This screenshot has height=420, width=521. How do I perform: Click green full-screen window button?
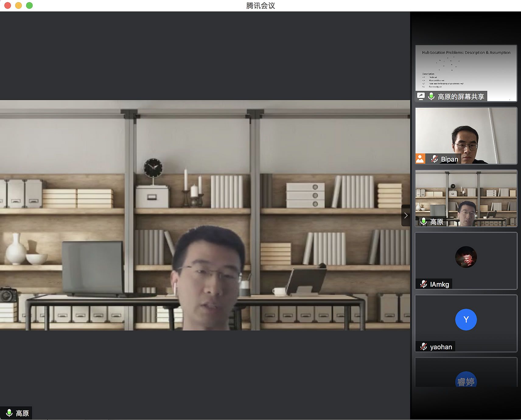30,5
